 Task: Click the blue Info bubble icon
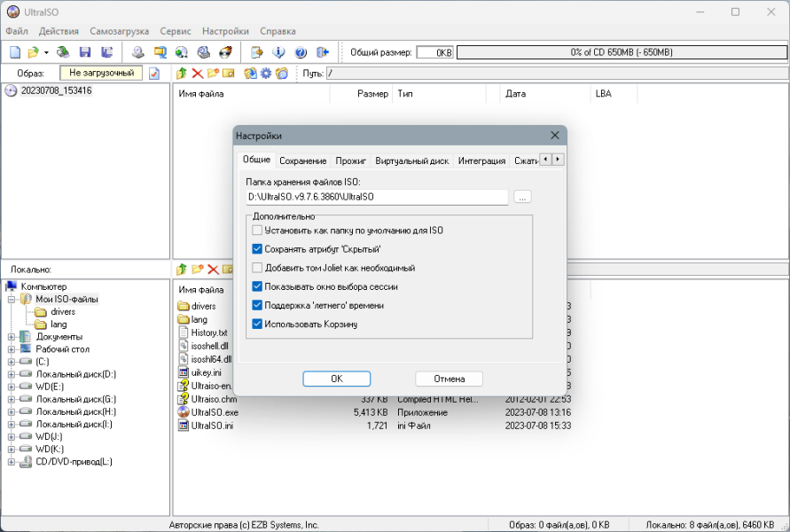pyautogui.click(x=278, y=52)
